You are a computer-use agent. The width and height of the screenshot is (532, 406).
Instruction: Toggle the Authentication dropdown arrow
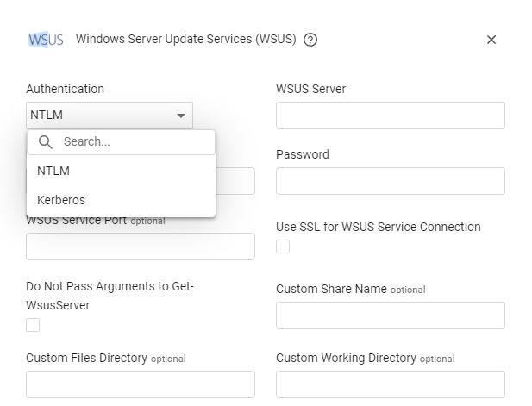pyautogui.click(x=181, y=116)
